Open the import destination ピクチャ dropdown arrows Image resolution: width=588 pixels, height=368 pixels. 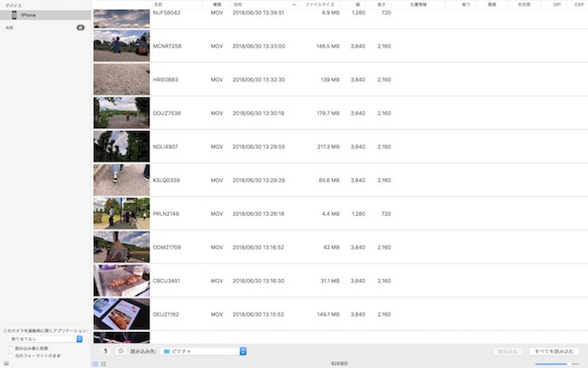[x=243, y=350]
